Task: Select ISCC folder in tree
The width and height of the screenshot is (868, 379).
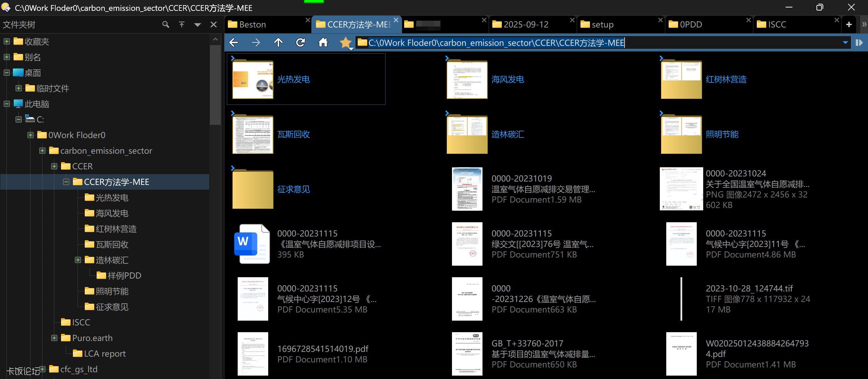Action: pos(81,322)
